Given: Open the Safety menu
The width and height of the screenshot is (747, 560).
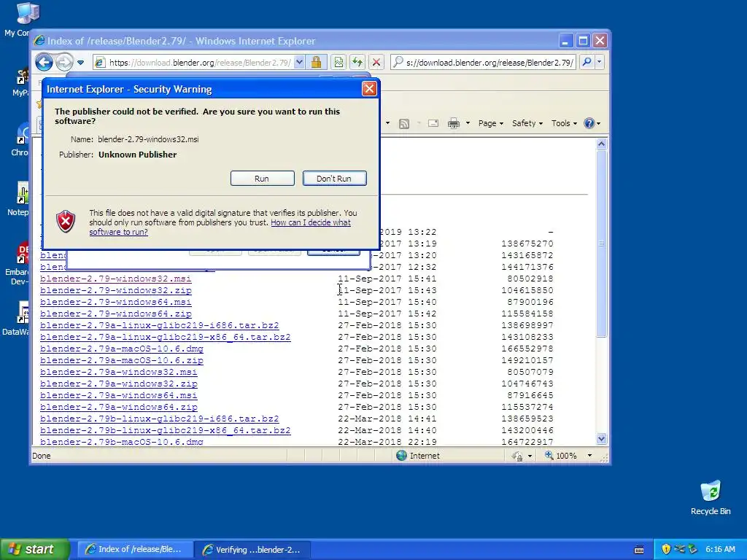Looking at the screenshot, I should (x=527, y=123).
